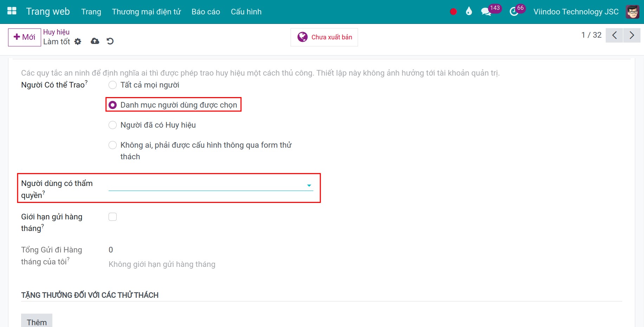Click the red recording indicator icon

453,12
